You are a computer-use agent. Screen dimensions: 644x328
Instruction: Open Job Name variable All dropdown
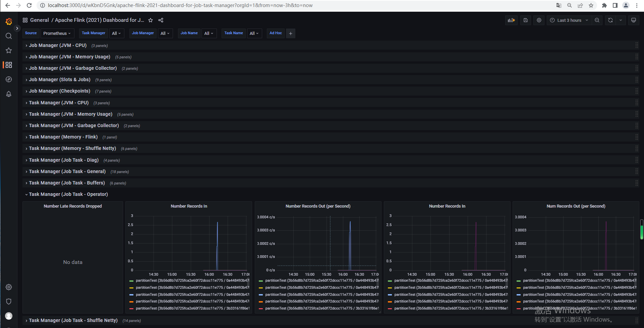[209, 33]
